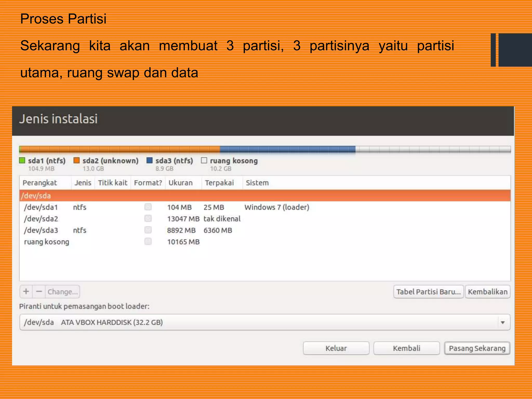Click the 'sda1 (ntfs)' legend label

click(47, 161)
